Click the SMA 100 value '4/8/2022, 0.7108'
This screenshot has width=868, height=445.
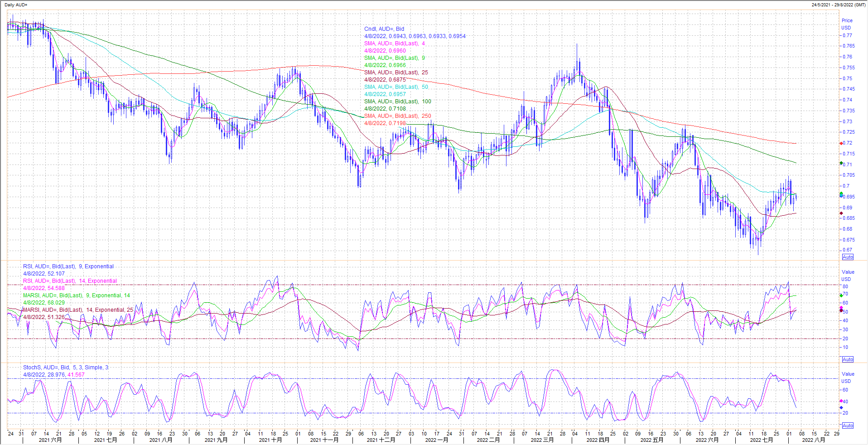click(x=385, y=109)
